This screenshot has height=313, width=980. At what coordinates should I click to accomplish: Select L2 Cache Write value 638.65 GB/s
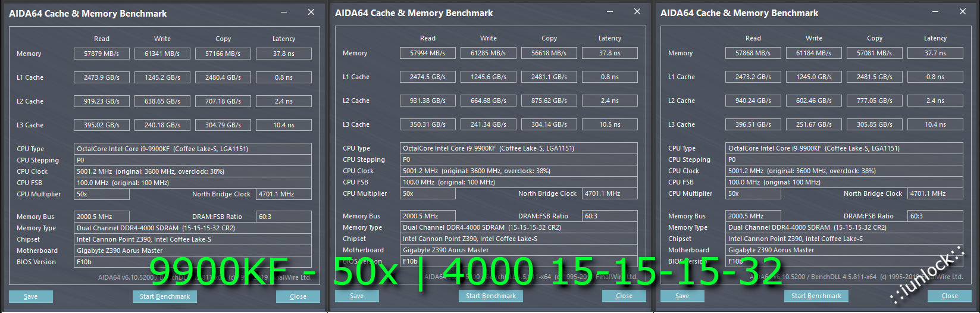[x=162, y=101]
